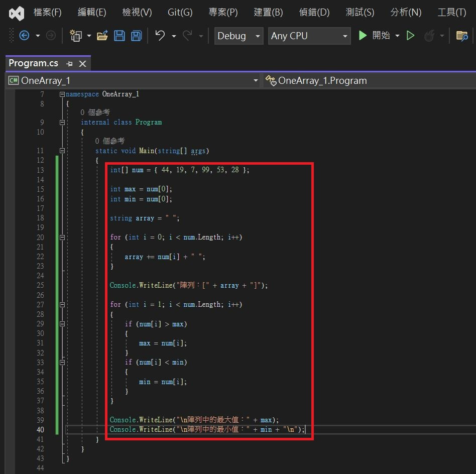Click the Visual Studio logo icon
476x474 pixels.
point(17,13)
